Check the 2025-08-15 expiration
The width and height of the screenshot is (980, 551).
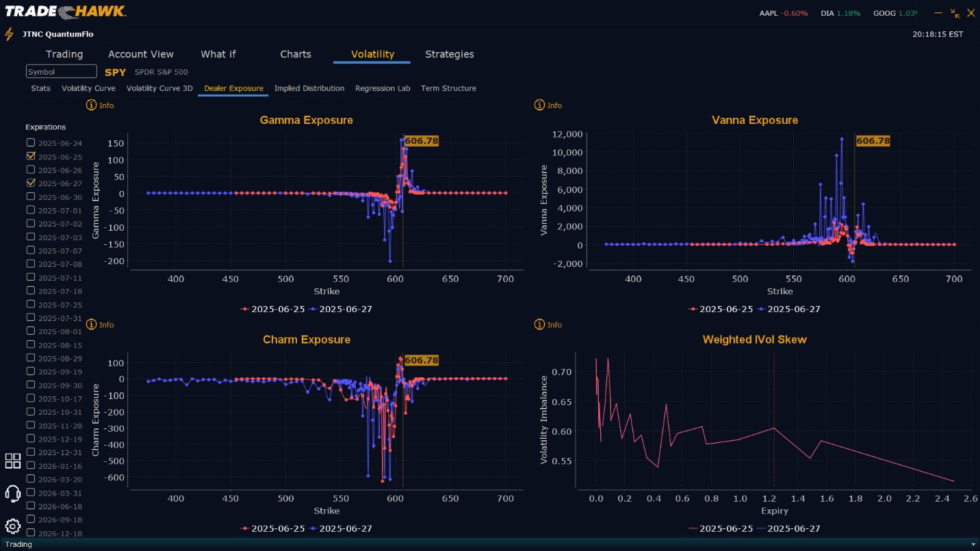coord(30,344)
